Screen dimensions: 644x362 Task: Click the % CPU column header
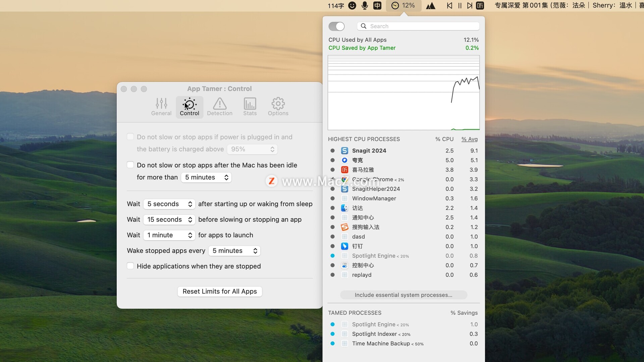tap(444, 139)
